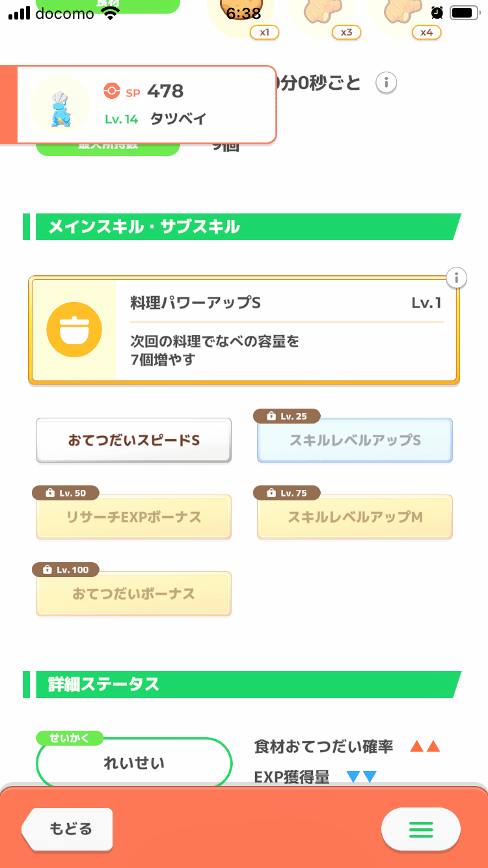Open the green hamburger menu
This screenshot has width=488, height=868.
coord(420,829)
